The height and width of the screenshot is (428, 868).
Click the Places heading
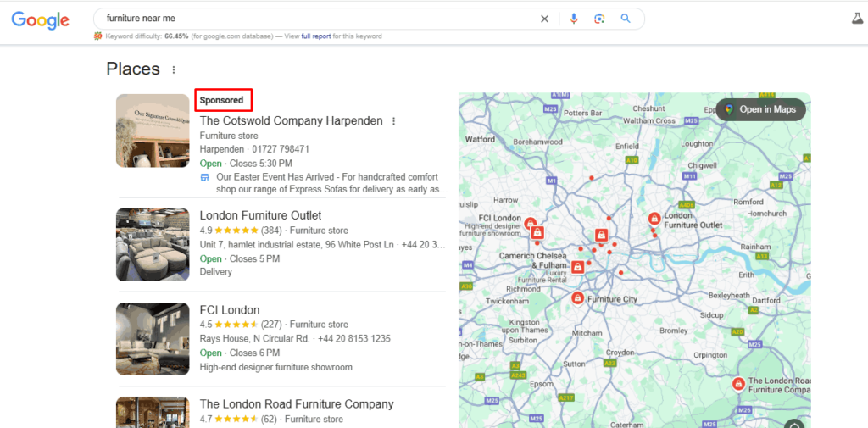click(x=133, y=69)
